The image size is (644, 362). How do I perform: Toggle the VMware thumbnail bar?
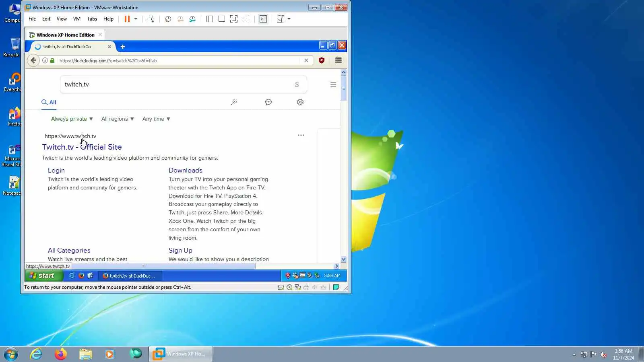click(222, 19)
